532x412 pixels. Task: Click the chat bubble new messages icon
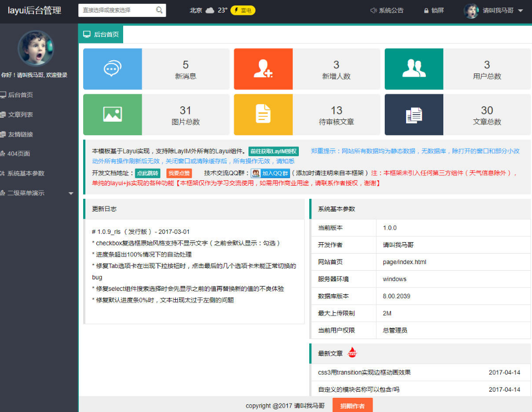pyautogui.click(x=112, y=69)
